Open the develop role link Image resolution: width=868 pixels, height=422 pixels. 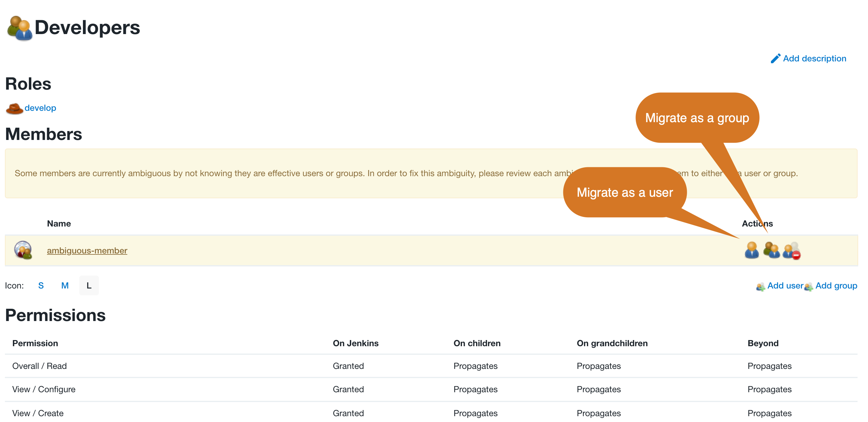tap(40, 108)
